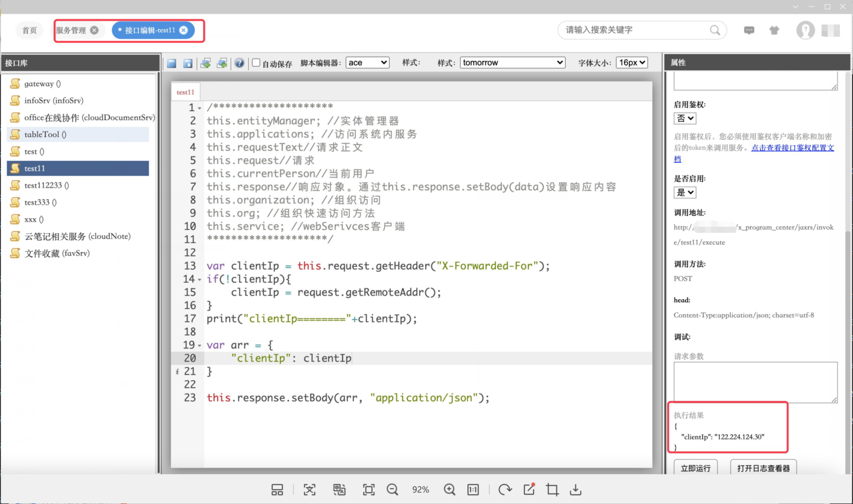Click the translate image icon
This screenshot has width=853, height=504.
tap(339, 489)
